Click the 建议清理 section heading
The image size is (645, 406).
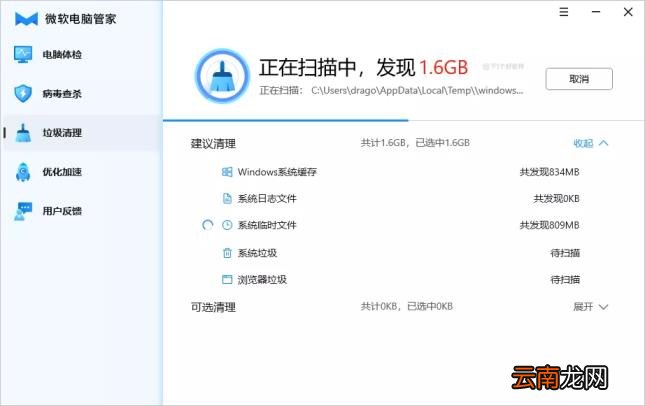[213, 144]
